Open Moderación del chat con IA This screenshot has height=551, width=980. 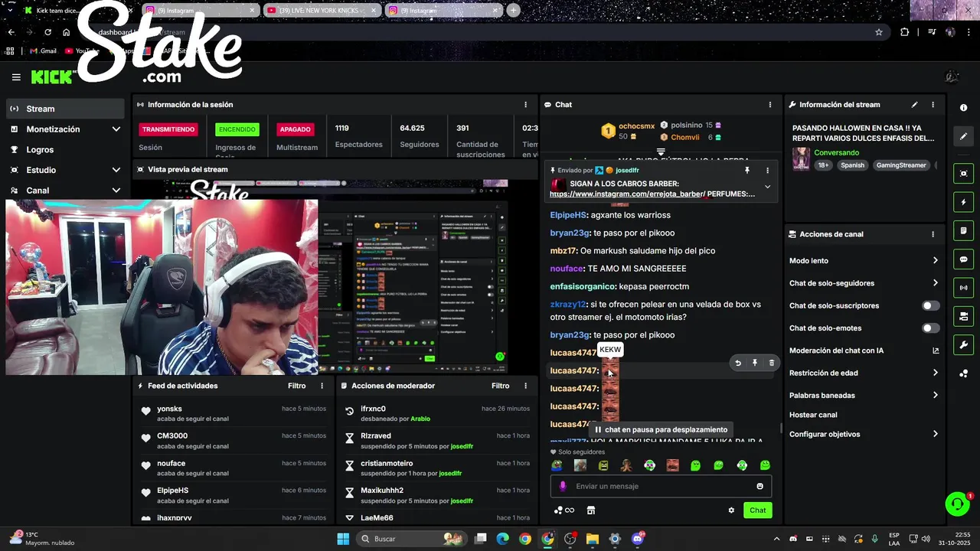[864, 350]
